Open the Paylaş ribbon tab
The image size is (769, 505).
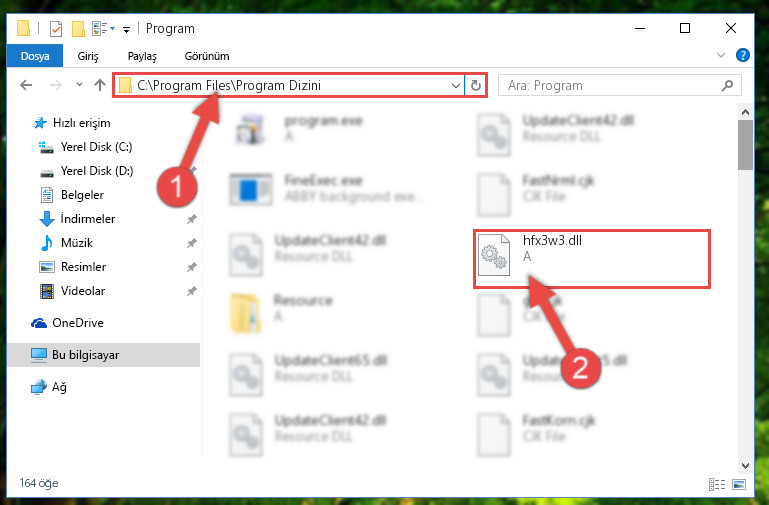point(142,56)
